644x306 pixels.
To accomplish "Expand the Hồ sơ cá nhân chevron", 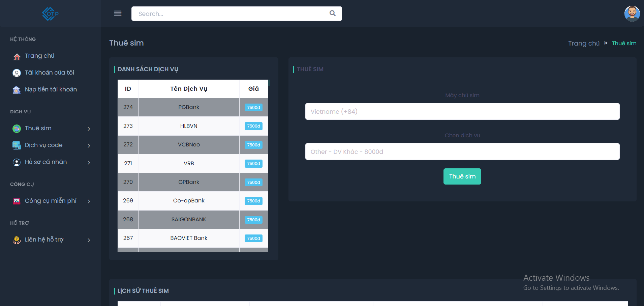I will (89, 163).
